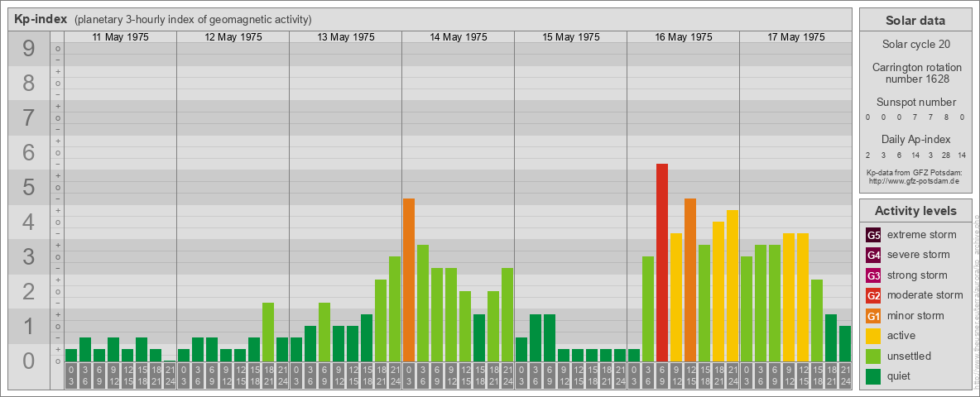Click the 21-24 time slot under 17 May
This screenshot has width=980, height=397.
845,375
